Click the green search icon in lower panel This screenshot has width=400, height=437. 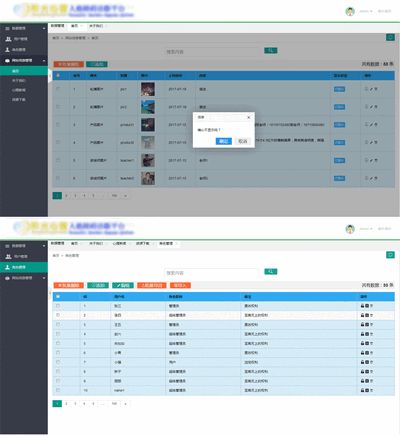(271, 271)
